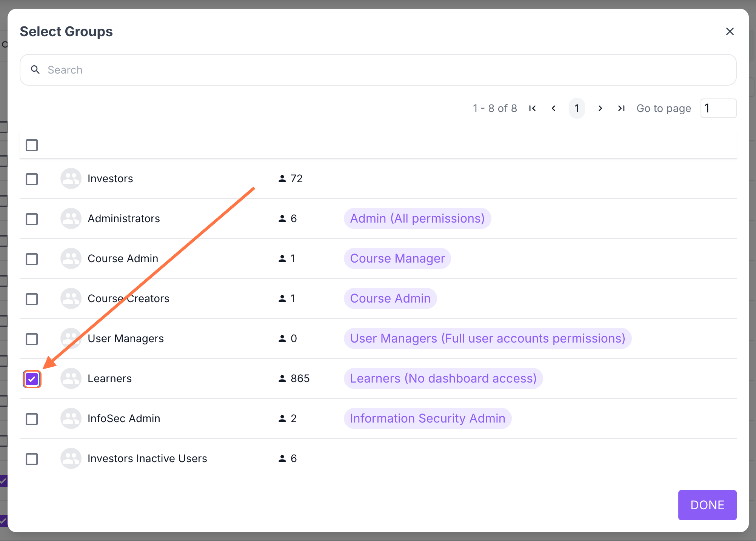Close the Select Groups dialog
The image size is (756, 541).
730,31
